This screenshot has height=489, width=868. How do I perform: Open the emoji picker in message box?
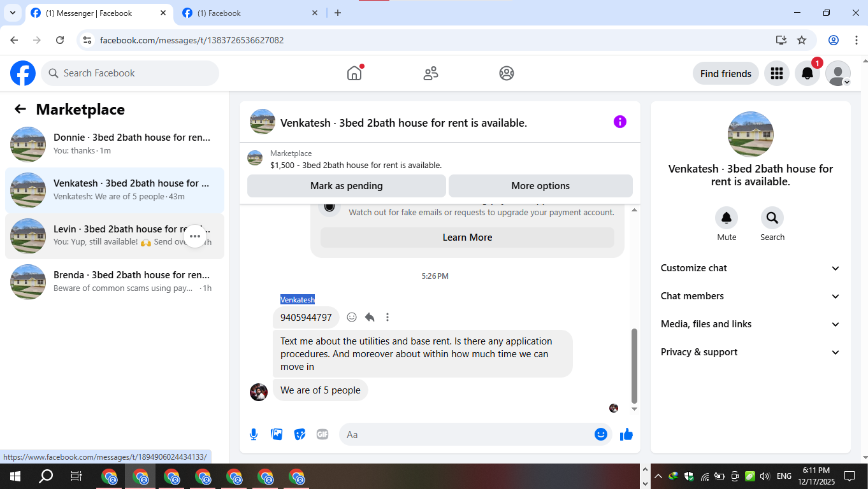pos(601,434)
